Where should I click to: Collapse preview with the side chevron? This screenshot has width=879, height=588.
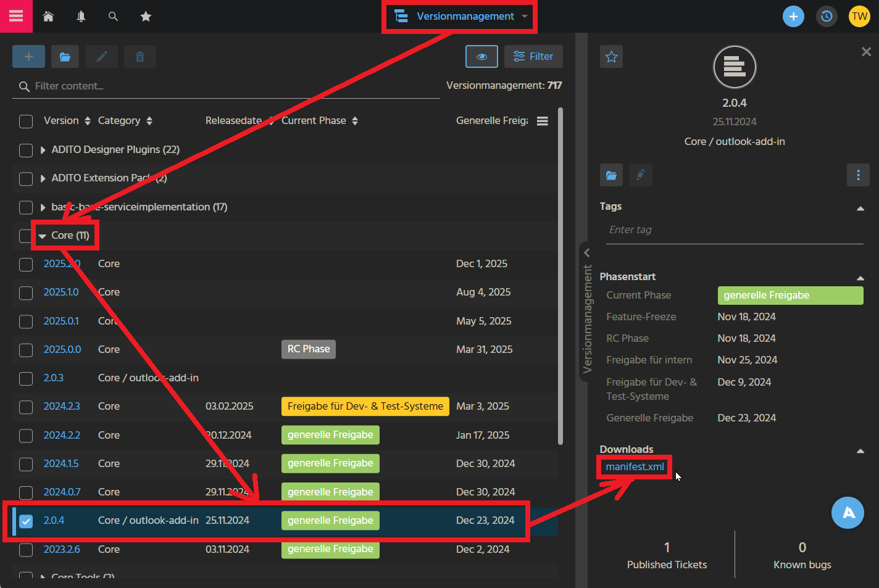[587, 252]
